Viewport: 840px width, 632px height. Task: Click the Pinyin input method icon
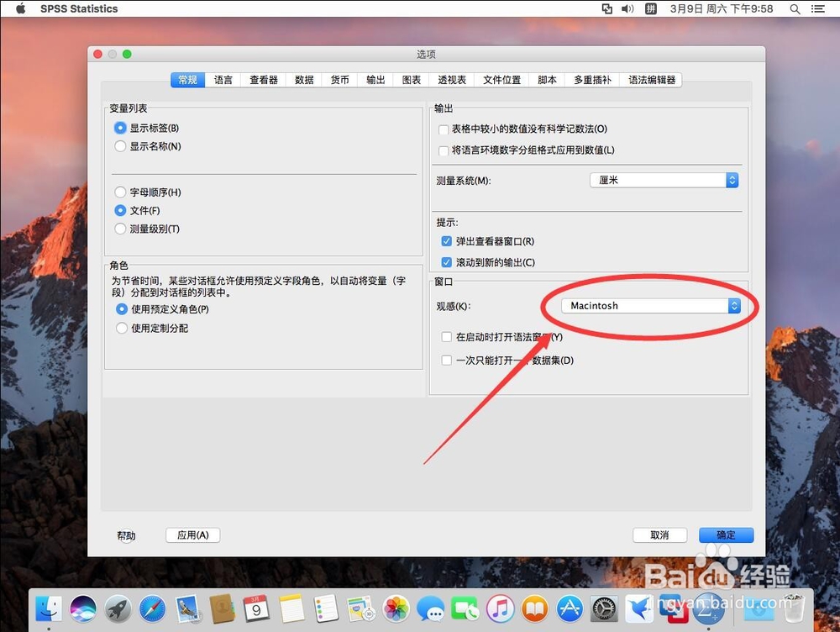point(650,8)
